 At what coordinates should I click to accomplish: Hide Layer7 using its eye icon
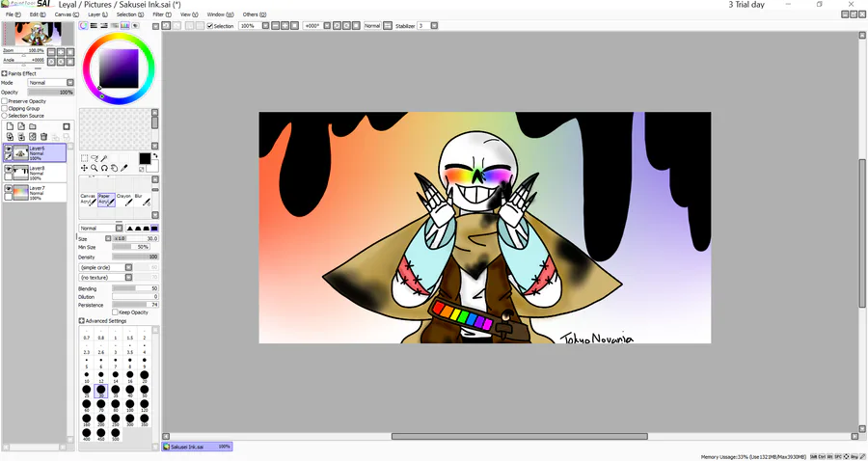pos(9,189)
